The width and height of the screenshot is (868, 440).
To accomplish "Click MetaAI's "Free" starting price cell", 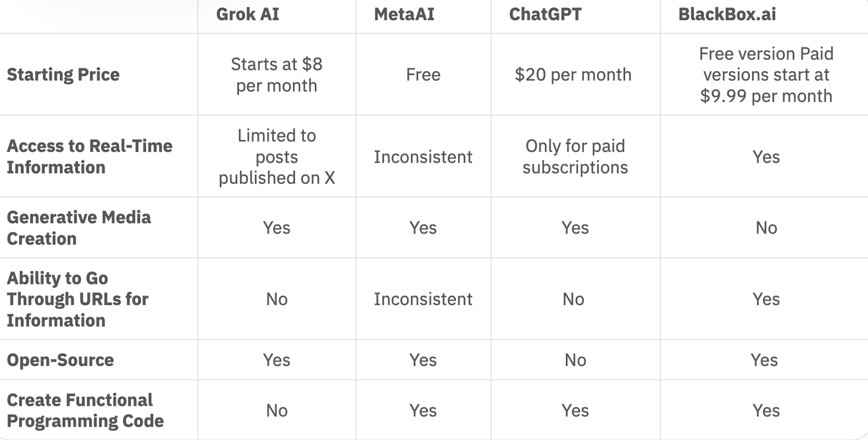I will coord(423,75).
